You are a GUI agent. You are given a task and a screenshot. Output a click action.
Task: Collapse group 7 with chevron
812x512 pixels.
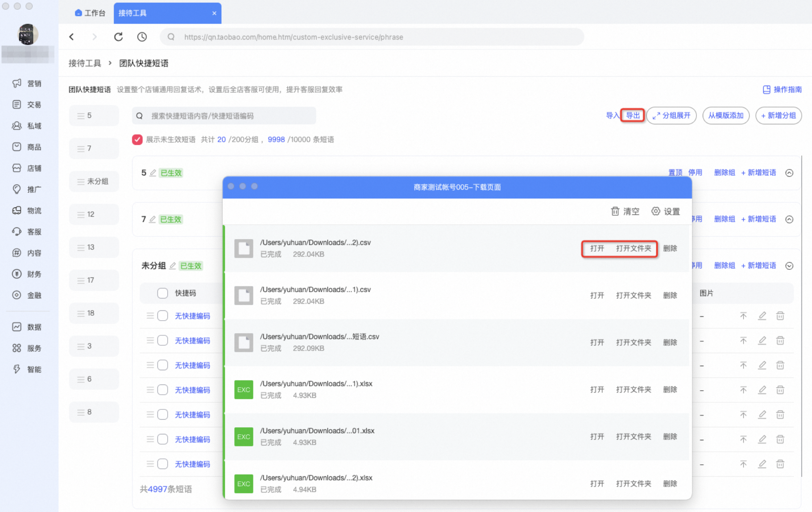[789, 219]
